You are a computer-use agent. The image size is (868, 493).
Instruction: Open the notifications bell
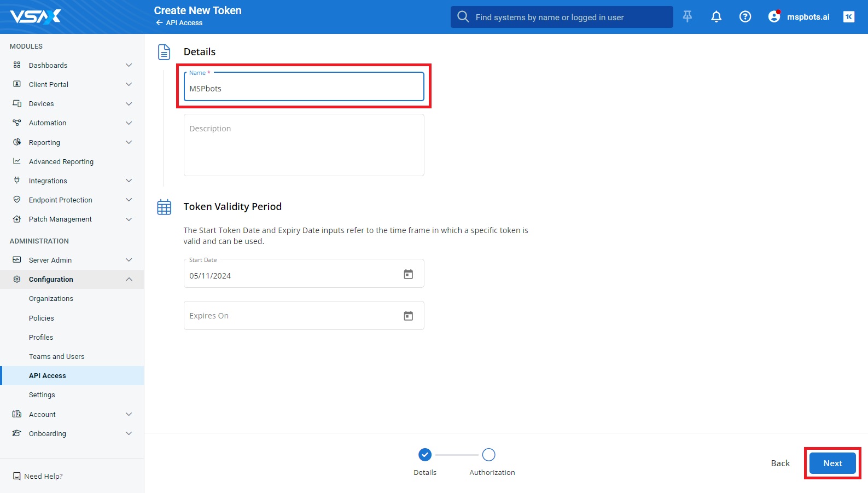tap(716, 17)
